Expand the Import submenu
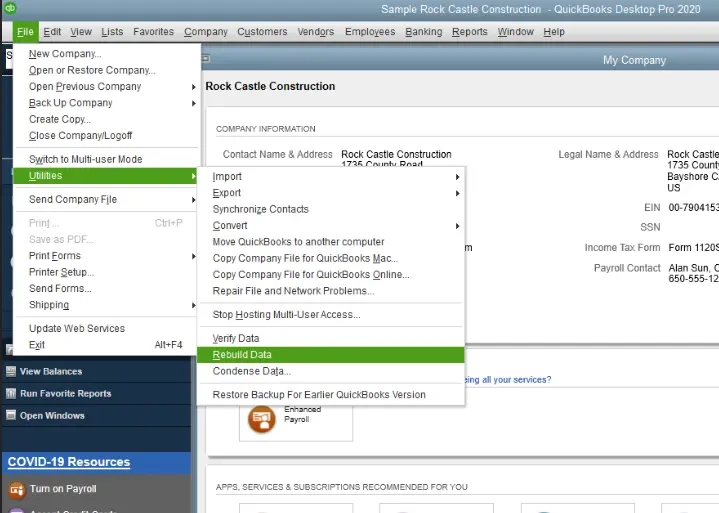 (x=331, y=177)
